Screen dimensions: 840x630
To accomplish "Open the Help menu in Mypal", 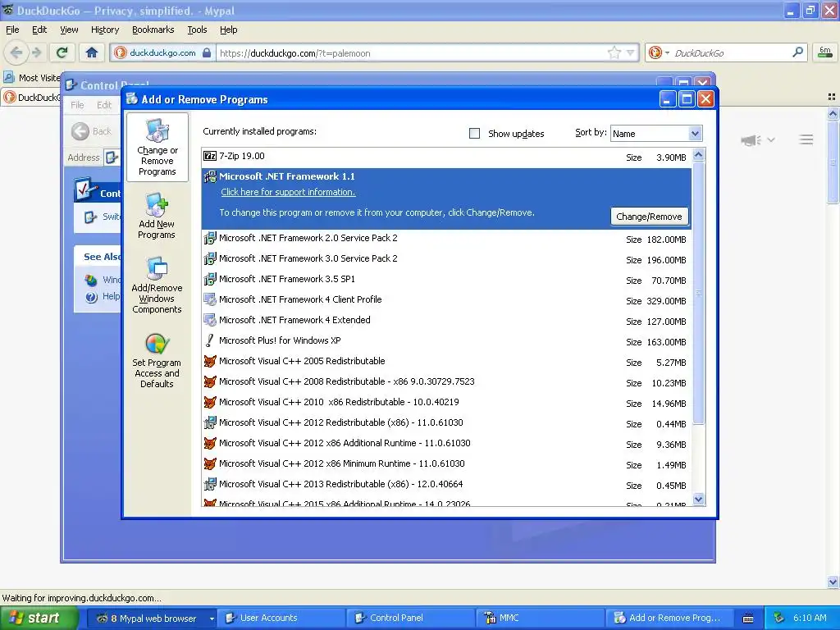I will tap(229, 30).
